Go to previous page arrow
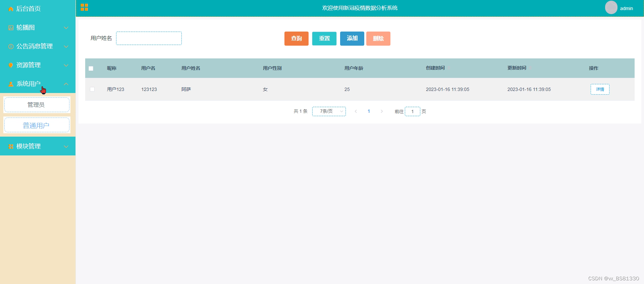Screen dimensions: 644x284 pos(356,111)
